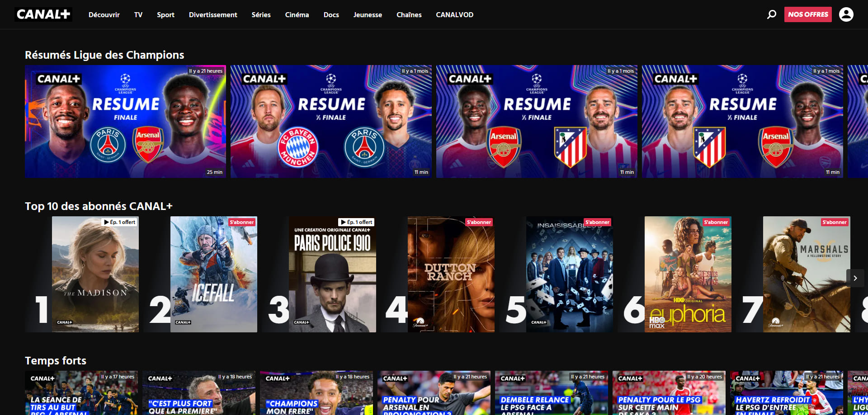Open the Insaisissables poster ranked number 5
The height and width of the screenshot is (415, 868).
pyautogui.click(x=570, y=275)
